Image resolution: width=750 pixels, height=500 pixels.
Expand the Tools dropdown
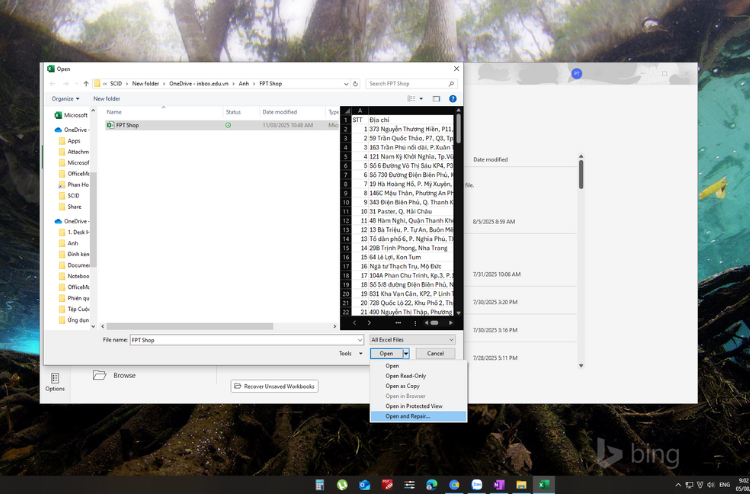[351, 354]
